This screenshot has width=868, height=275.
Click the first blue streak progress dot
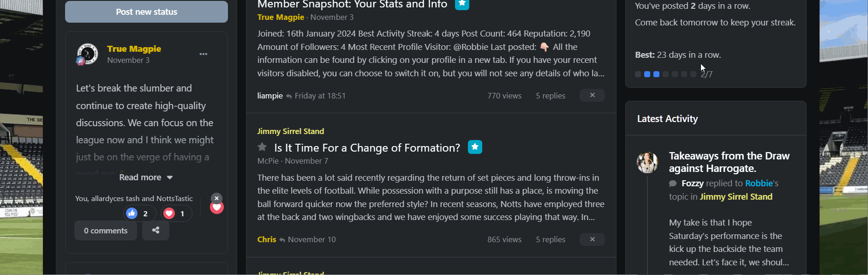point(647,74)
